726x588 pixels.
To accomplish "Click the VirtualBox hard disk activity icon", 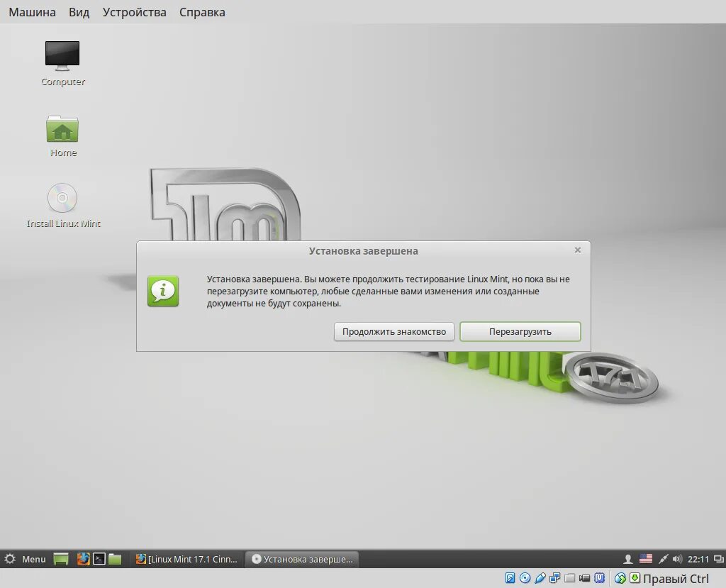I will (x=510, y=578).
